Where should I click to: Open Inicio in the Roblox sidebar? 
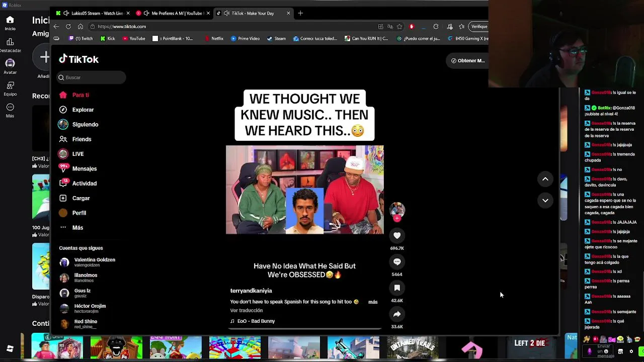click(x=10, y=23)
